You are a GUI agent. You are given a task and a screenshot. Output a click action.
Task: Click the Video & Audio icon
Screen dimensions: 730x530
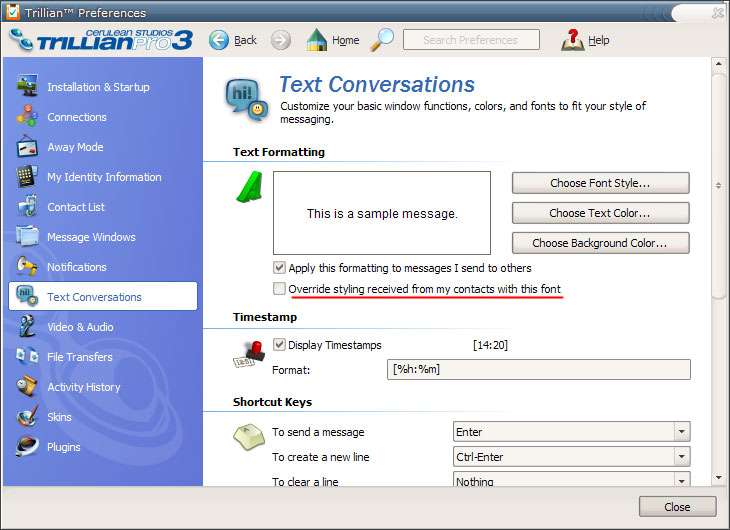pos(27,326)
